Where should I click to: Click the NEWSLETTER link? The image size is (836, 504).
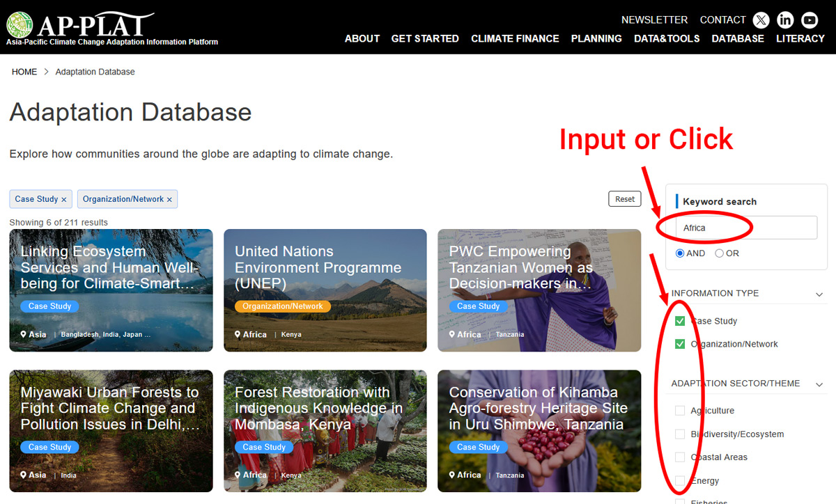coord(654,20)
